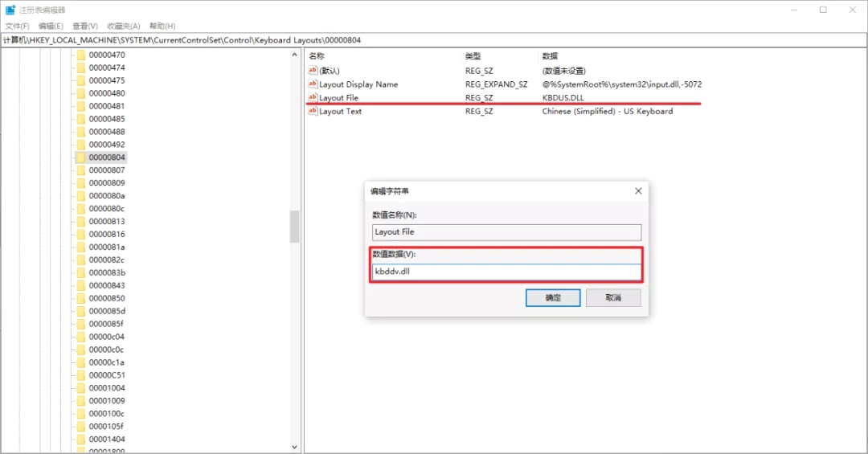The image size is (868, 454).
Task: Click folder icon of key 00000492
Action: 81,145
